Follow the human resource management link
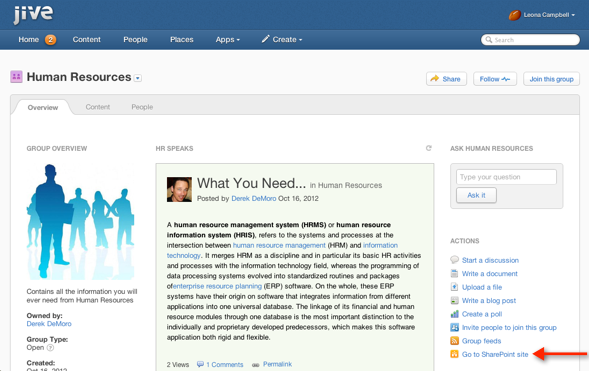The width and height of the screenshot is (589, 371). (279, 245)
